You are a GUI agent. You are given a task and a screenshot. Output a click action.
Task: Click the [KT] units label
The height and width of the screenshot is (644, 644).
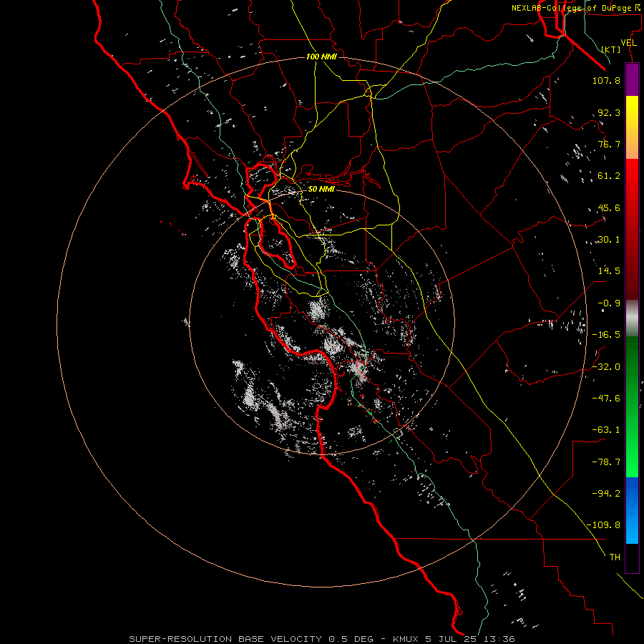611,49
